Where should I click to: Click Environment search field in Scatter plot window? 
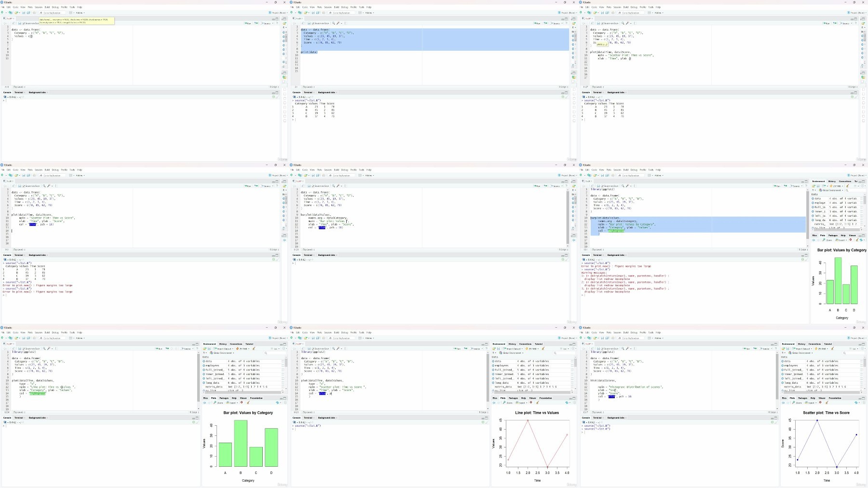[x=854, y=353]
